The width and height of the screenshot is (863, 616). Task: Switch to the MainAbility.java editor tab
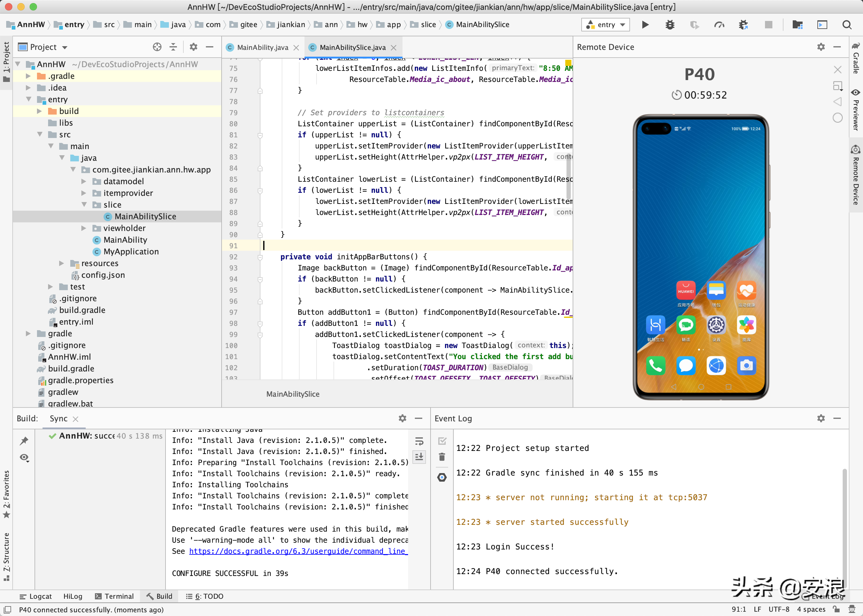[262, 47]
